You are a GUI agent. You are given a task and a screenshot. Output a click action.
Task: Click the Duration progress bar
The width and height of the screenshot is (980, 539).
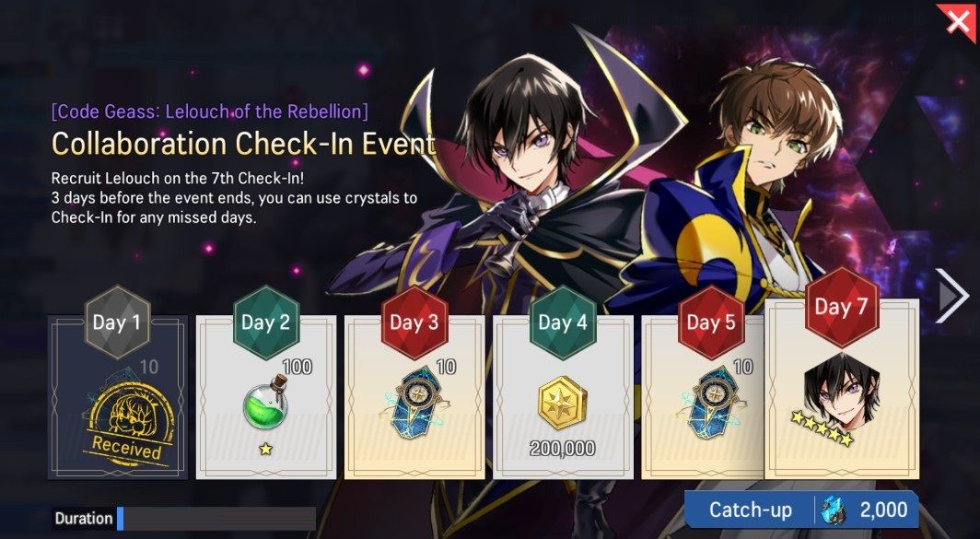pos(216,519)
